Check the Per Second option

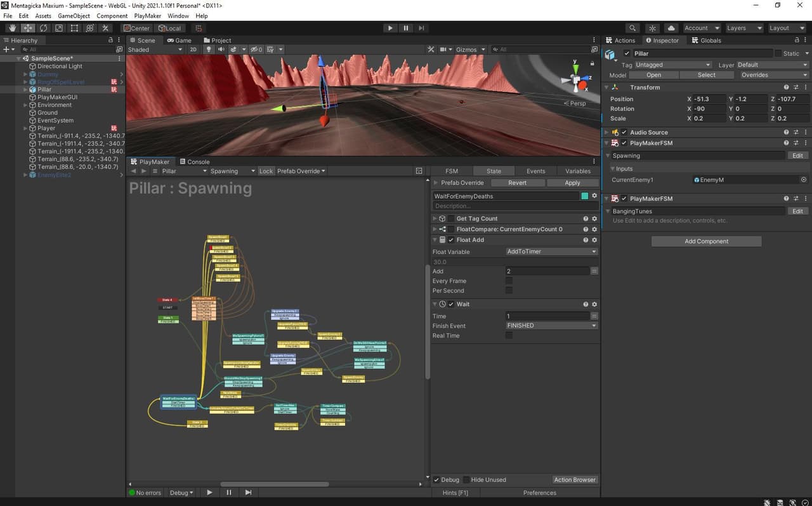point(509,290)
